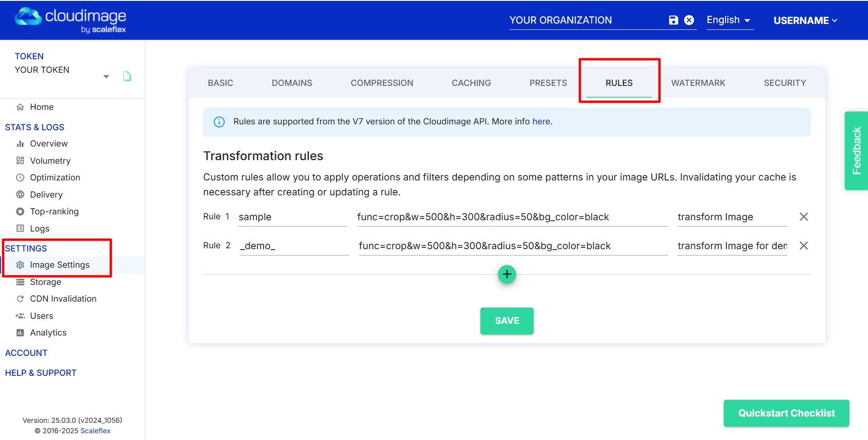Open the English language dropdown

click(729, 20)
